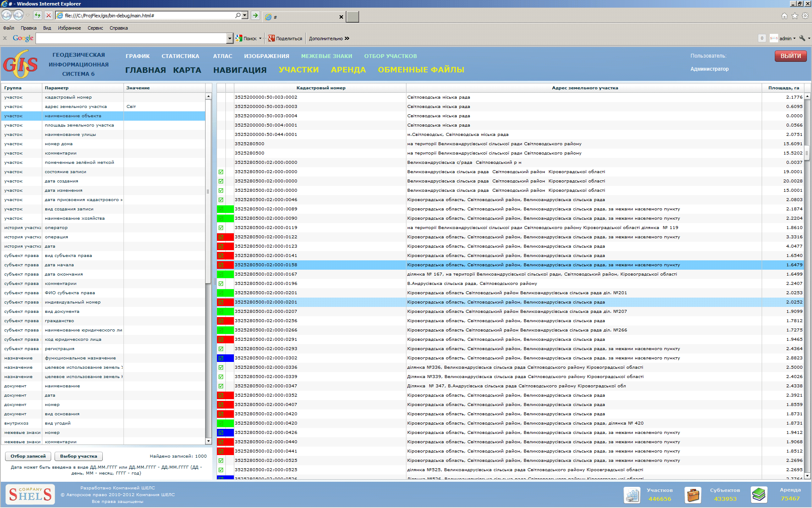
Task: Toggle checkbox for parcel 3525280500:02:000:0046
Action: 221,200
